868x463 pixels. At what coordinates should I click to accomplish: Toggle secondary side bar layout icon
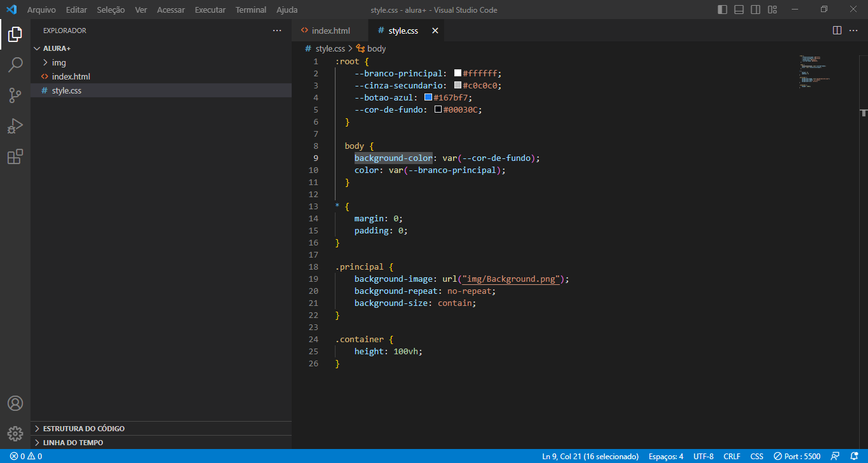coord(756,10)
